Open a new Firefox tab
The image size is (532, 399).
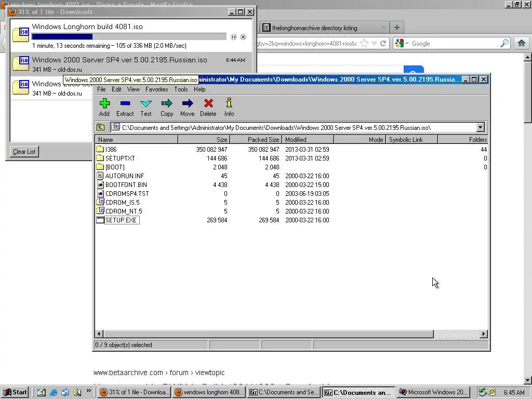click(x=396, y=28)
